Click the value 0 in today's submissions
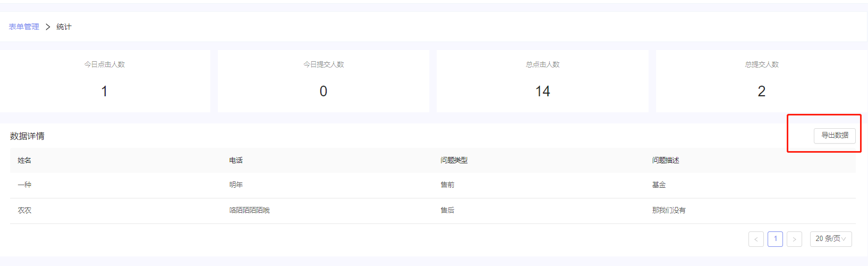Image resolution: width=868 pixels, height=266 pixels. [x=324, y=92]
